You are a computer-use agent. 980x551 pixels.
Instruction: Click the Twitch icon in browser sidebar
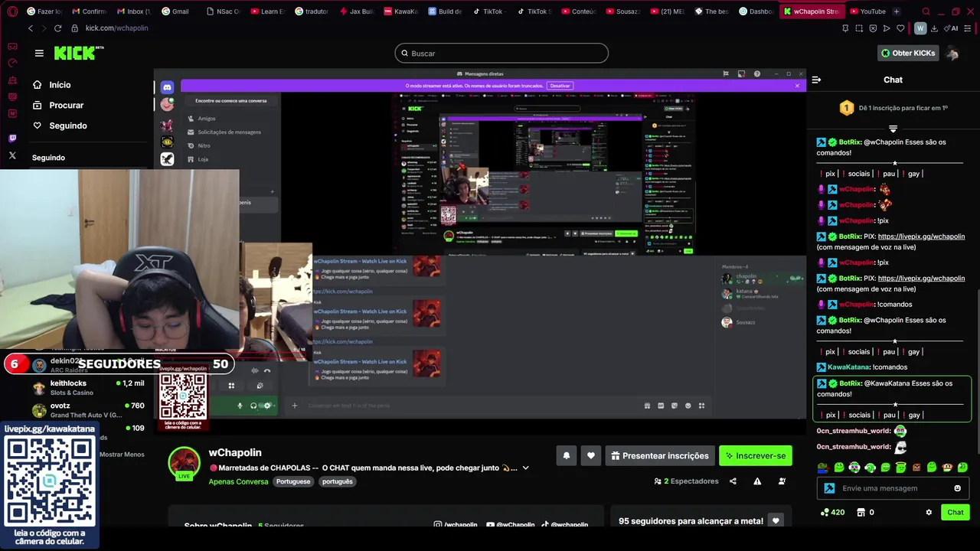tap(12, 139)
